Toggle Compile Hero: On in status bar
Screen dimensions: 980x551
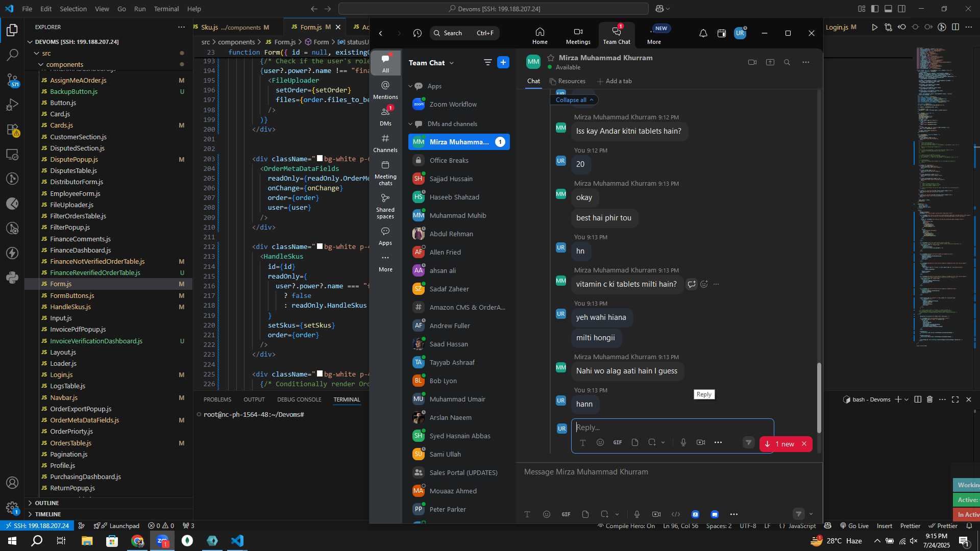(x=626, y=526)
